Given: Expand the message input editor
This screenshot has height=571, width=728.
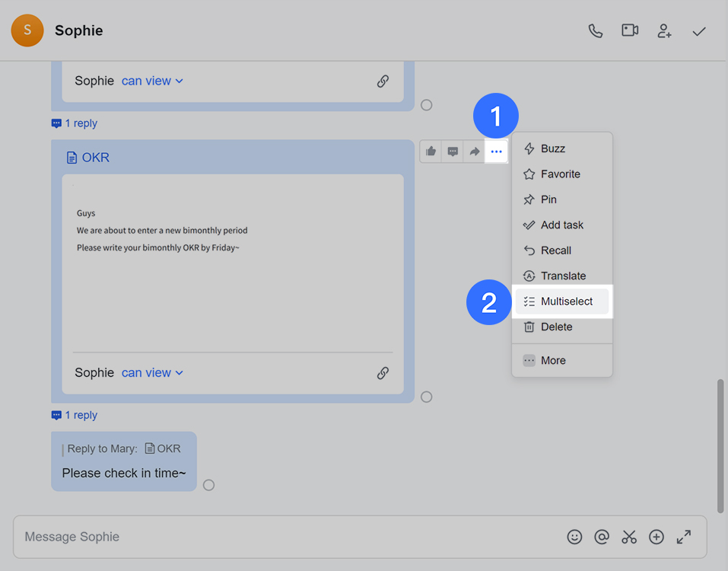Looking at the screenshot, I should (x=684, y=537).
